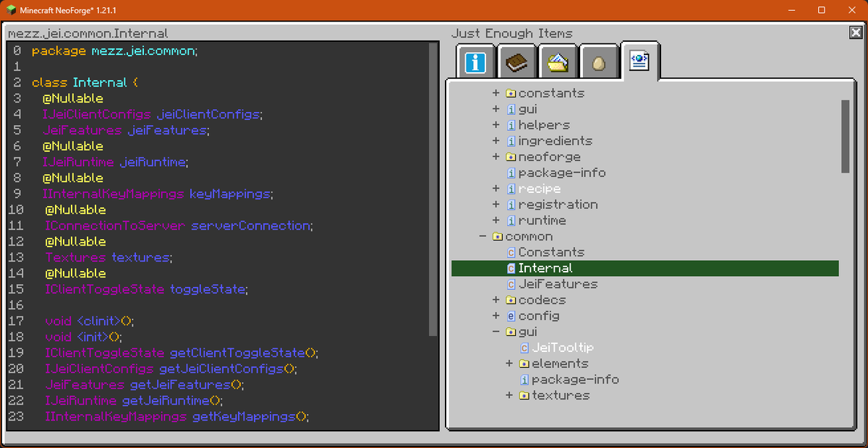Click the <clinit> method on line 17
The image size is (868, 448).
[x=98, y=321]
